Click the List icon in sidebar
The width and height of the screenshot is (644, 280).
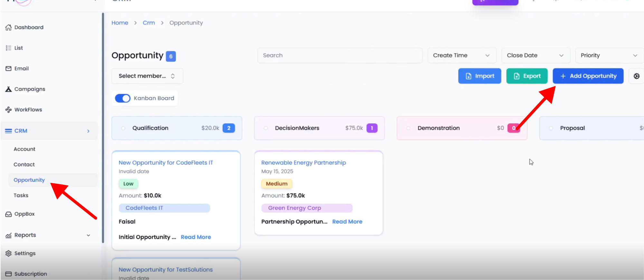coord(8,48)
